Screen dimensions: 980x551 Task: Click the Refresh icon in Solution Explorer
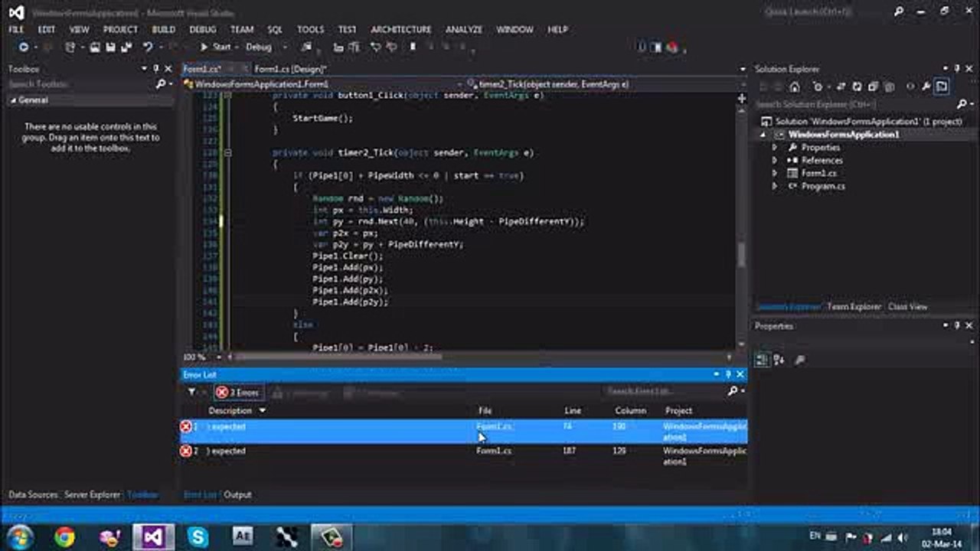click(857, 87)
